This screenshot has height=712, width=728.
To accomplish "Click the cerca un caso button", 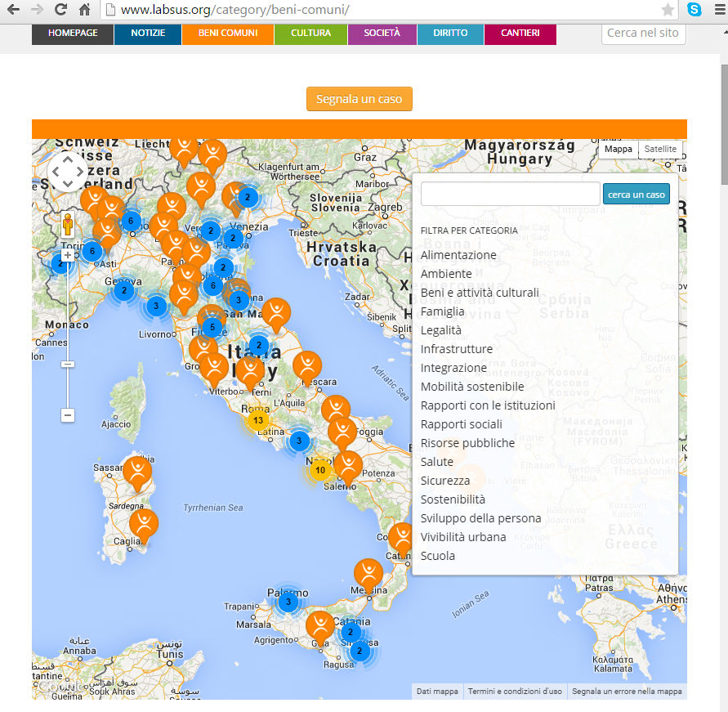I will [636, 195].
